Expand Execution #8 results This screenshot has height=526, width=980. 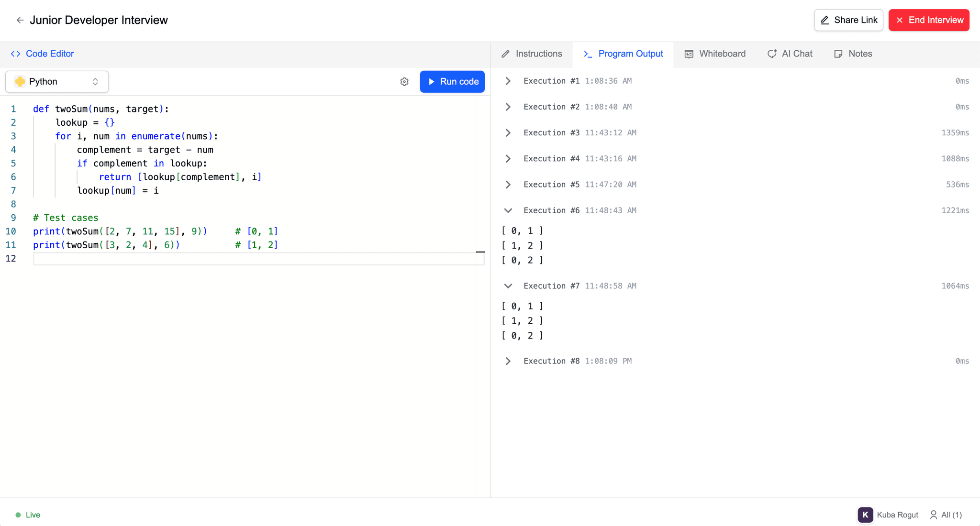pos(508,361)
